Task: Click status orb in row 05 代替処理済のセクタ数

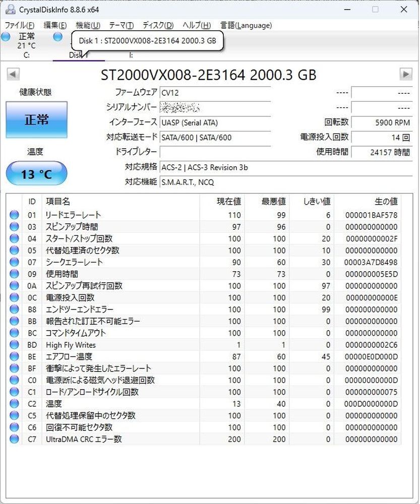Action: click(x=14, y=250)
